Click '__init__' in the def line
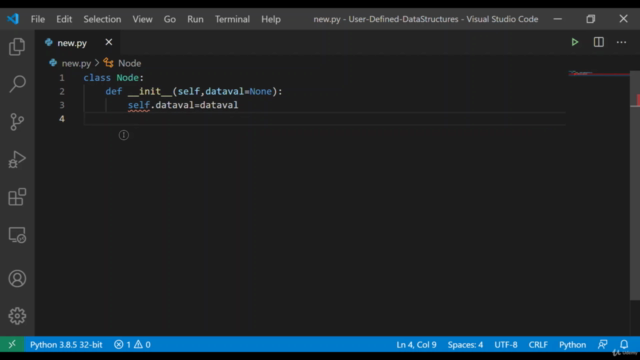The height and width of the screenshot is (360, 640). pyautogui.click(x=150, y=91)
